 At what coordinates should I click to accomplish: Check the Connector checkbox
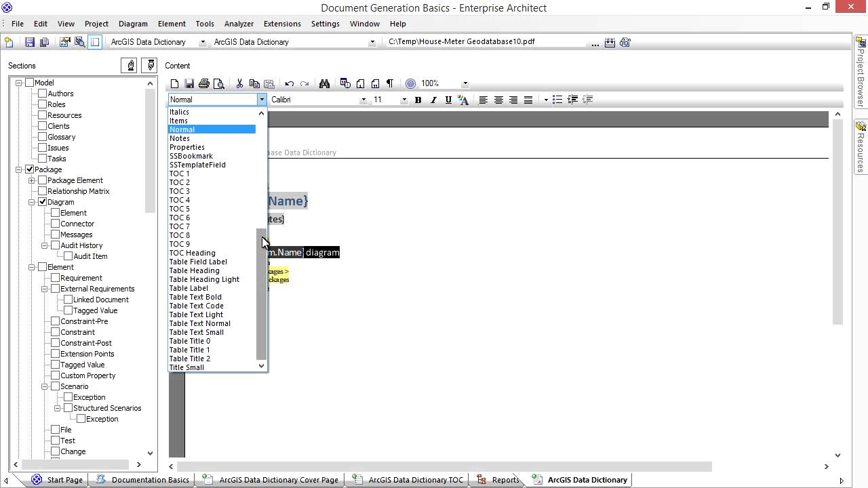(x=55, y=224)
